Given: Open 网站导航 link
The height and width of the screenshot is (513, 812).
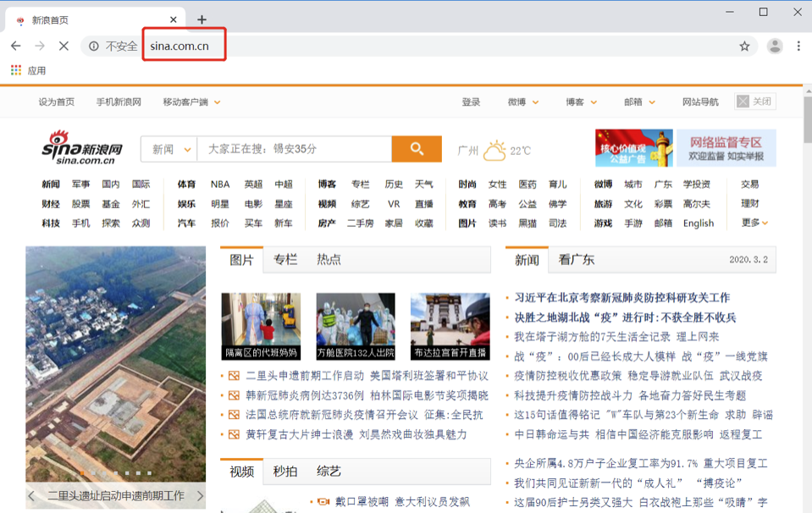Looking at the screenshot, I should (700, 102).
